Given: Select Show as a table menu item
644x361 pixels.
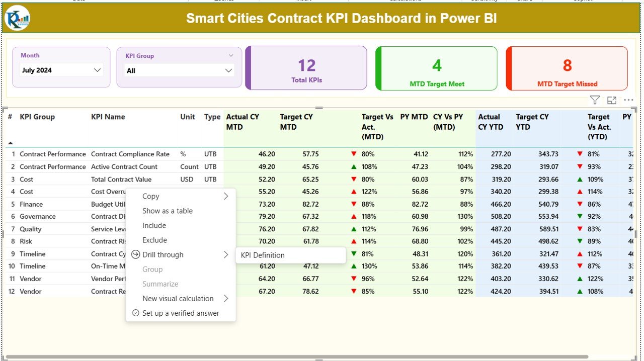Looking at the screenshot, I should (168, 211).
